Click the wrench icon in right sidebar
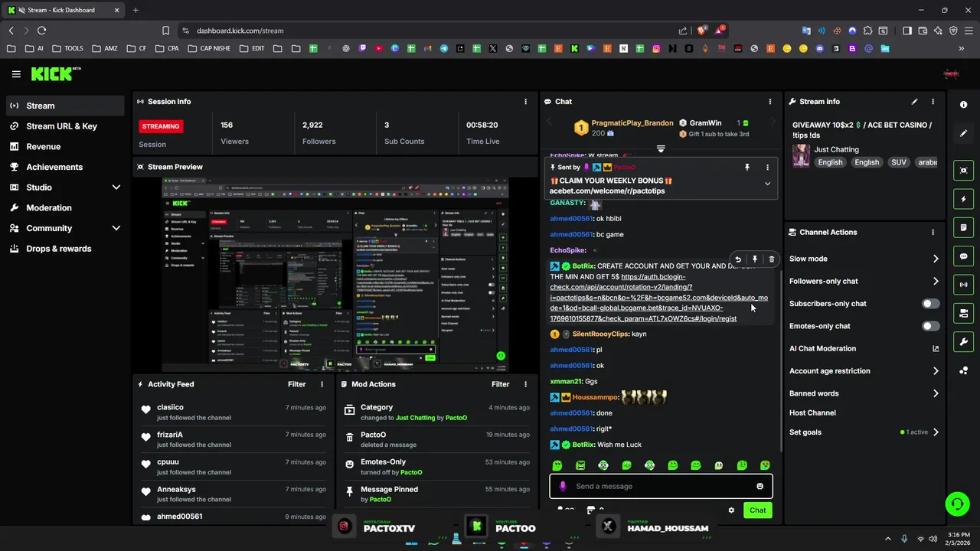This screenshot has width=980, height=551. point(963,341)
